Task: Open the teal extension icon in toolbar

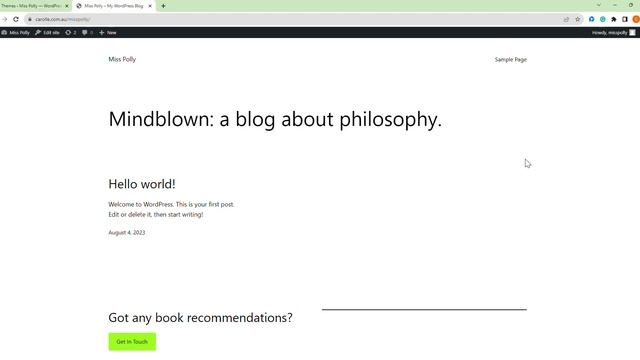Action: [x=603, y=19]
